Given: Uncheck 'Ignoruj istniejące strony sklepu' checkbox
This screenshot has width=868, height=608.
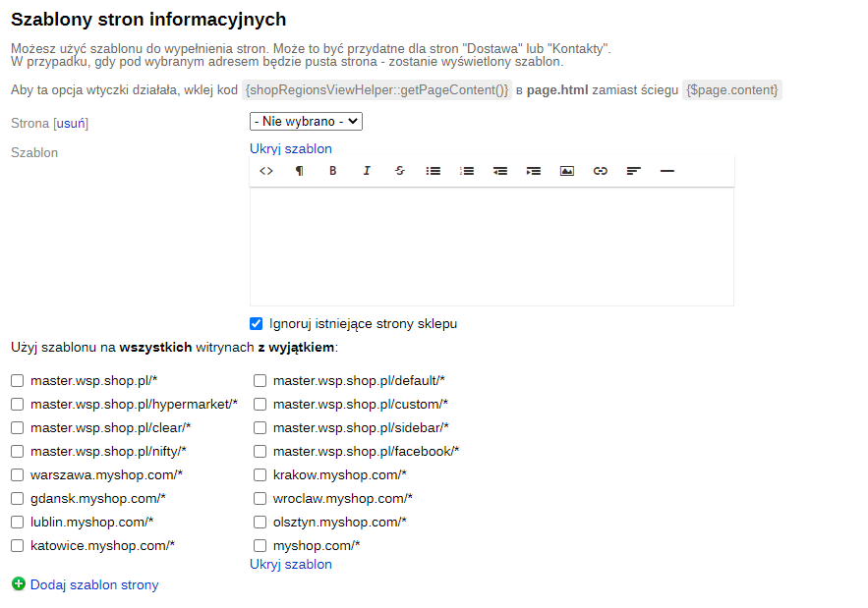Looking at the screenshot, I should click(257, 323).
